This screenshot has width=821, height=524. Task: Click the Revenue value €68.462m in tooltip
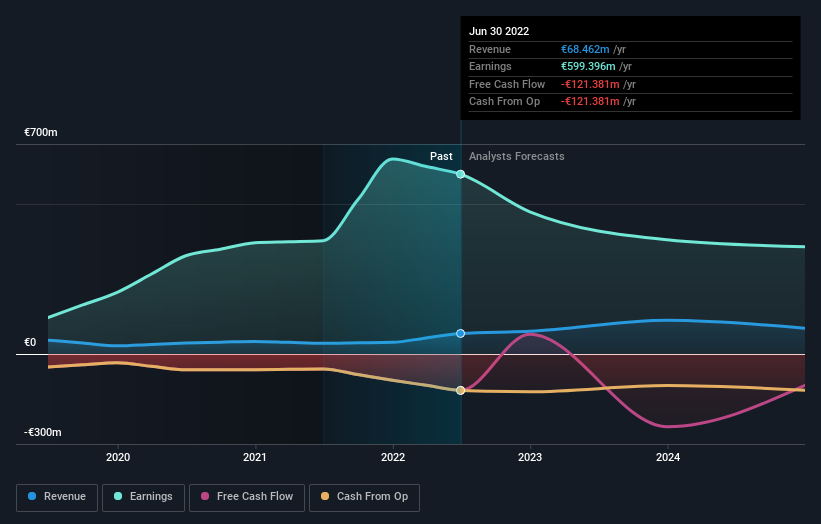(585, 49)
